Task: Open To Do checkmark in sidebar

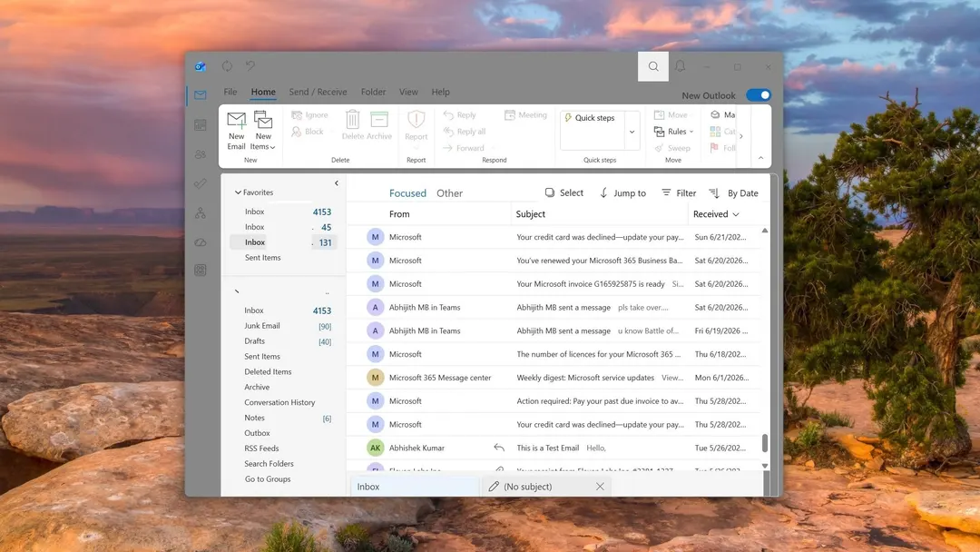Action: click(200, 183)
